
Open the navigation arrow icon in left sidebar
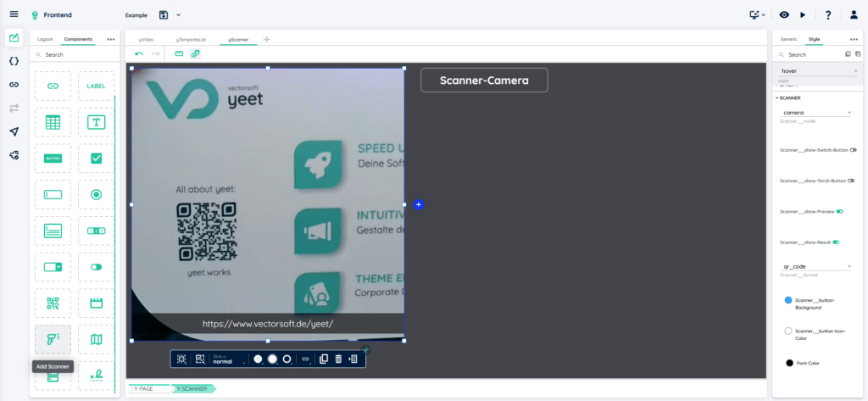(x=14, y=131)
